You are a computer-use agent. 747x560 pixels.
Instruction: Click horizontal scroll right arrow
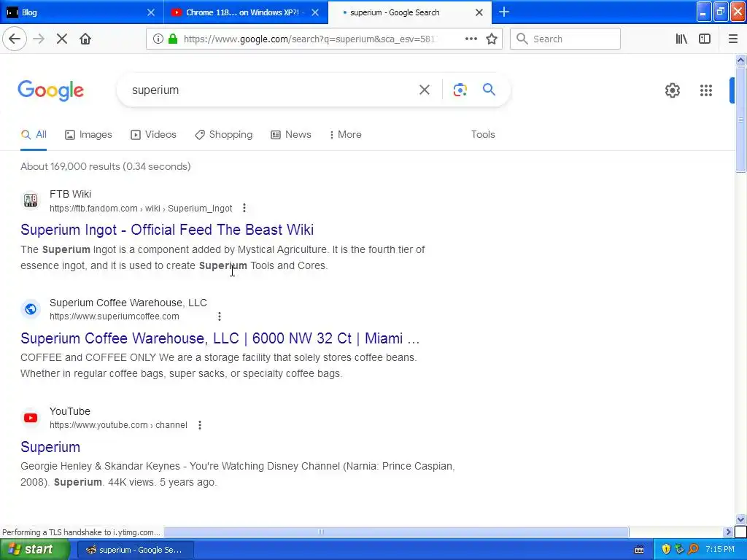(x=728, y=532)
